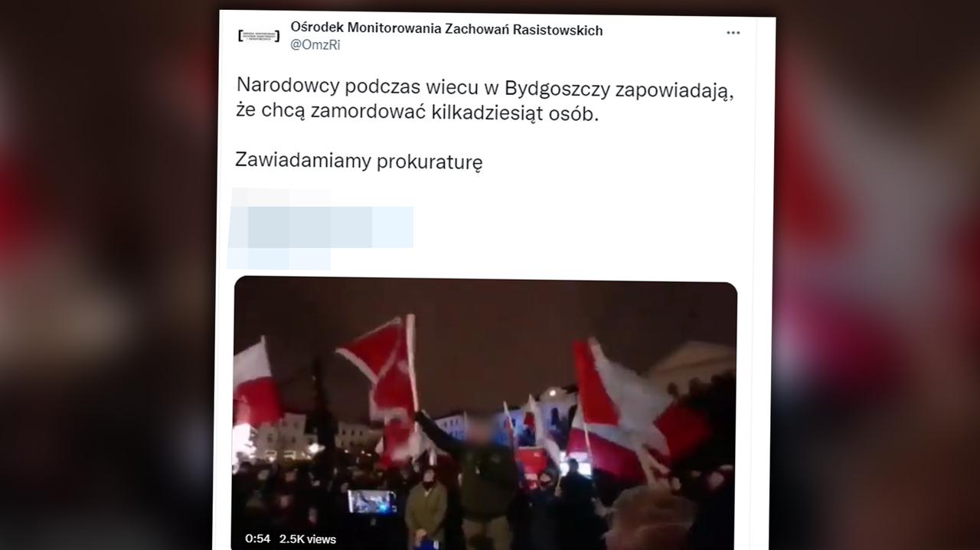Click the line Zawiadamiamy prokuraturę
Viewport: 980px width, 550px height.
point(359,161)
